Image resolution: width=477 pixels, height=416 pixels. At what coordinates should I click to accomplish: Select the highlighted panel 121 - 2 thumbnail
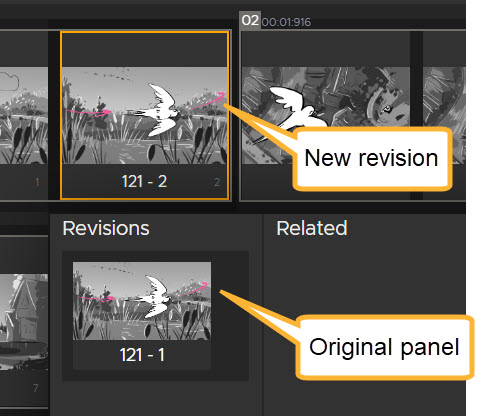144,116
